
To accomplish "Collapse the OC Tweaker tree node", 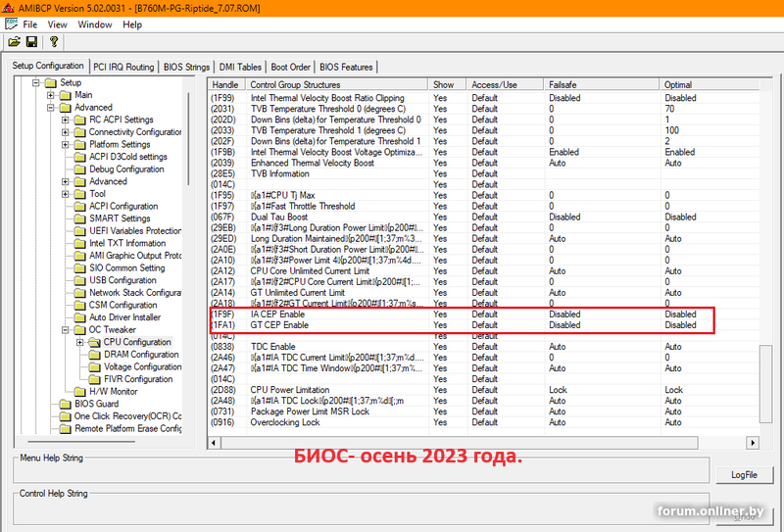I will [66, 330].
